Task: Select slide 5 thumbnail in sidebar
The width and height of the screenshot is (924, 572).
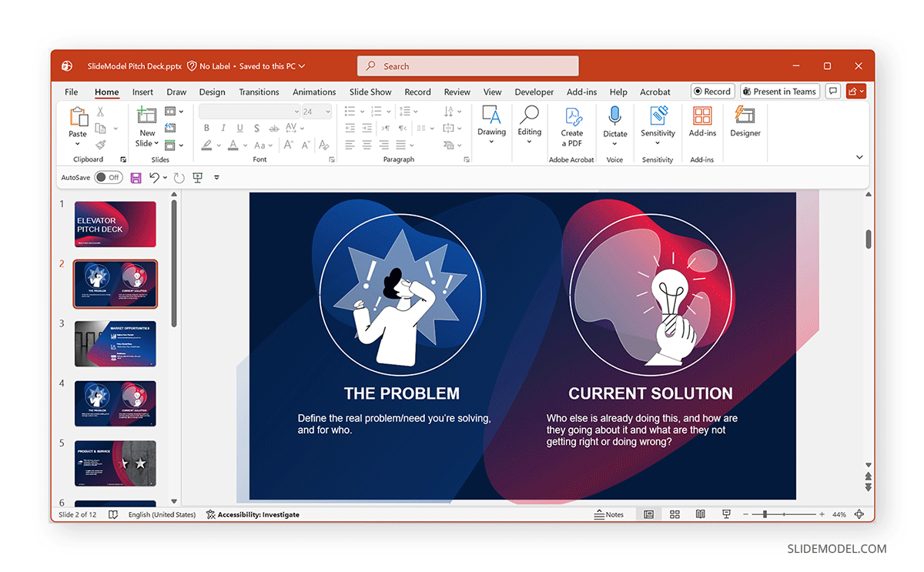Action: [x=115, y=463]
